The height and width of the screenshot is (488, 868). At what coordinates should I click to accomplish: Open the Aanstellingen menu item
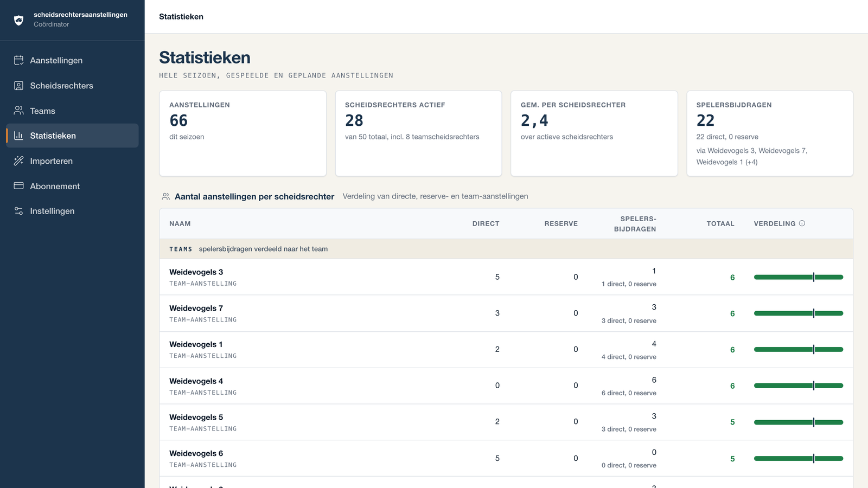72,60
